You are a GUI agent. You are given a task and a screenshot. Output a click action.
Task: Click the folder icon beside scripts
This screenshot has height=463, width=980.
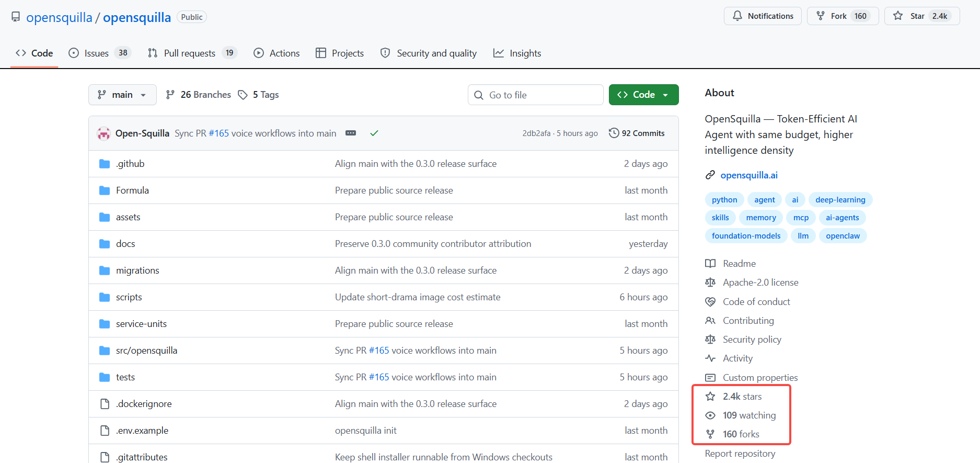pyautogui.click(x=105, y=297)
